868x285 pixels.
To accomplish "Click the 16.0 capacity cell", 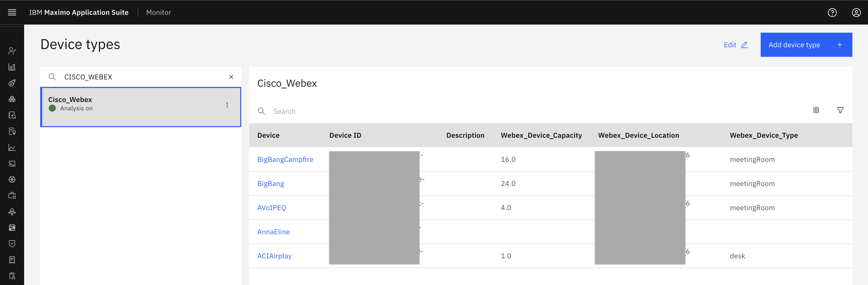I will [508, 159].
